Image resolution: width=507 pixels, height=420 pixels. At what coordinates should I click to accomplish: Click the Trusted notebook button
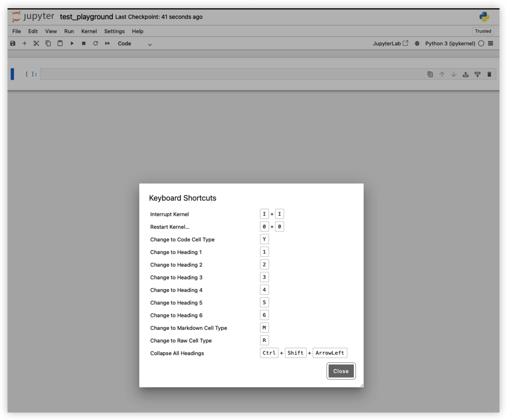click(x=483, y=31)
